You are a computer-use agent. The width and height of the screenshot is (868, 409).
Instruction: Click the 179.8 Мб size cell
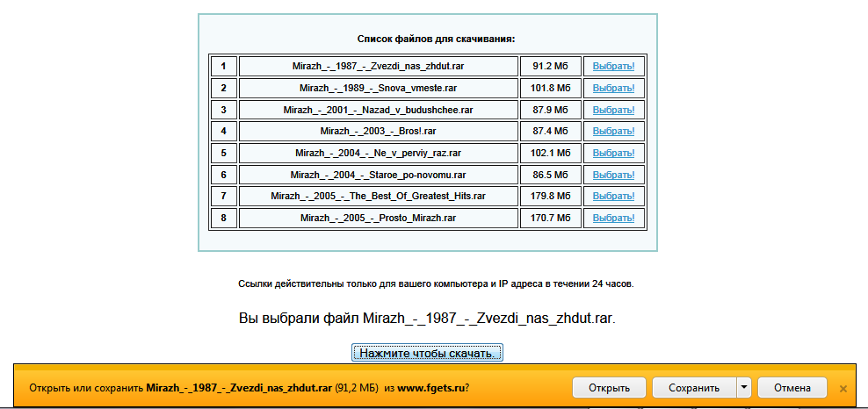(x=551, y=196)
